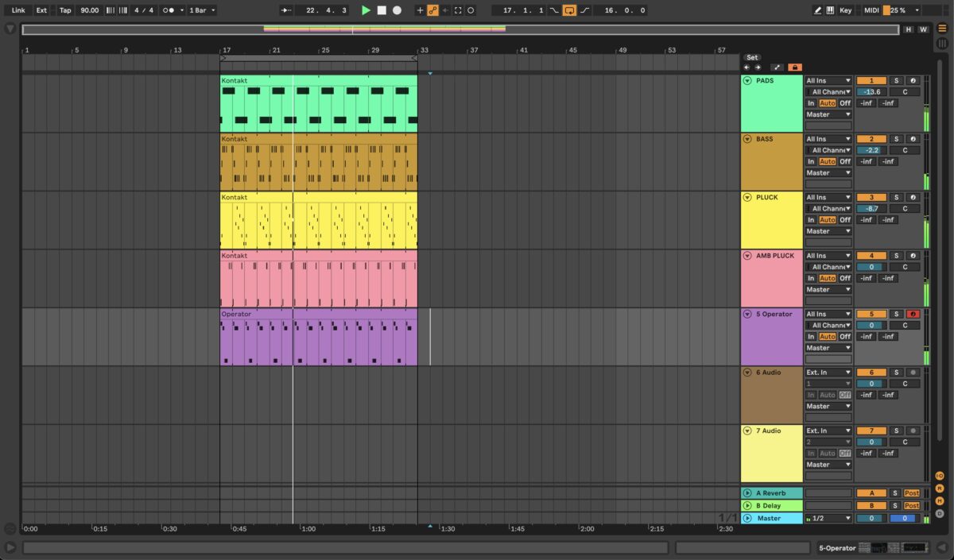Fold the AMB PLUCK track

click(747, 256)
